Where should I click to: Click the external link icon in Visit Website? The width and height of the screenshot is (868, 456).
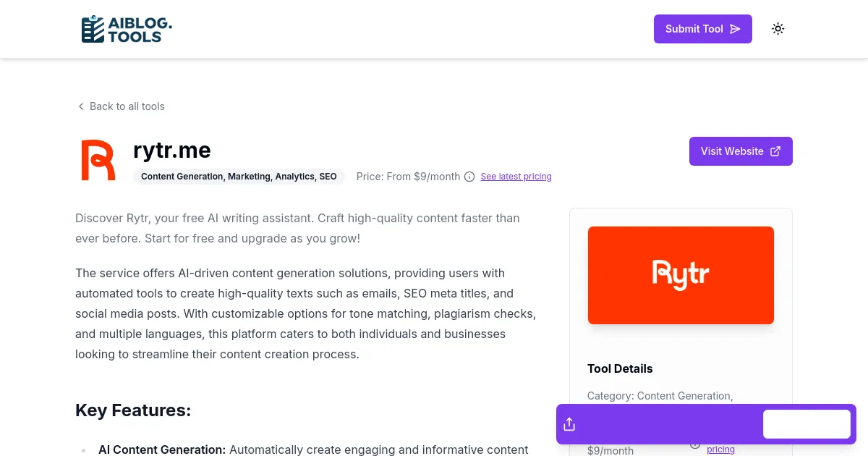pos(775,151)
